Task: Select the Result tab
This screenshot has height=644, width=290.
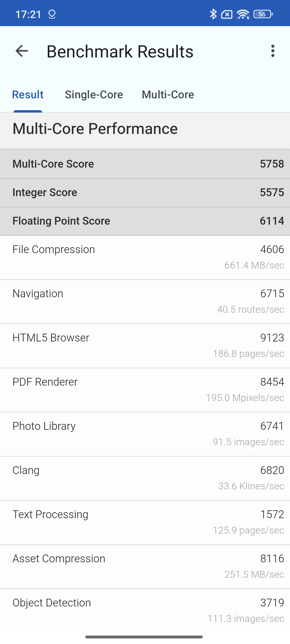Action: [x=28, y=95]
